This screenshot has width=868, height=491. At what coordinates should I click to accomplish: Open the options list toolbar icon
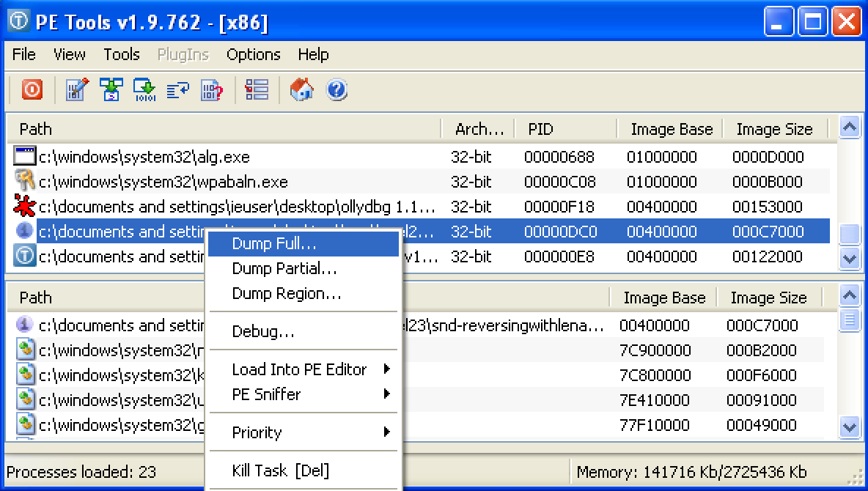click(257, 89)
